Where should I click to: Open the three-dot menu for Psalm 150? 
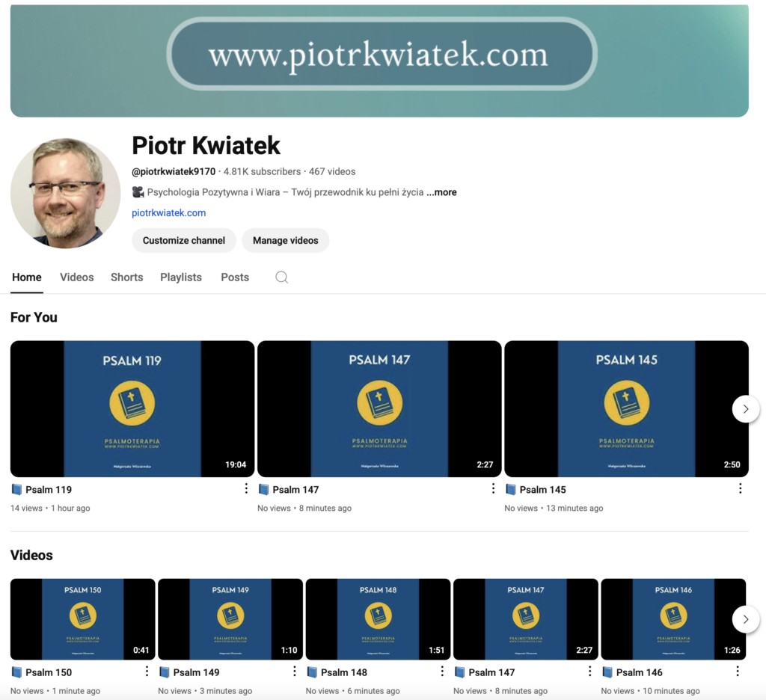coord(147,672)
